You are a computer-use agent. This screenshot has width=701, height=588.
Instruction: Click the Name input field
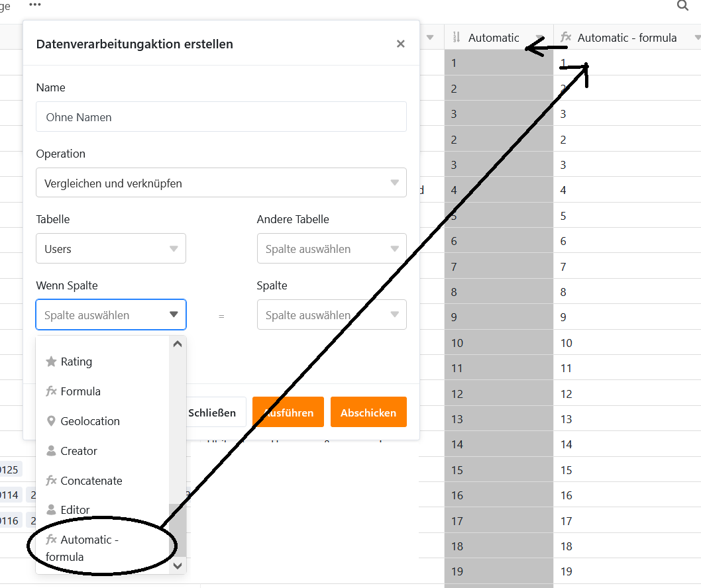click(x=221, y=117)
